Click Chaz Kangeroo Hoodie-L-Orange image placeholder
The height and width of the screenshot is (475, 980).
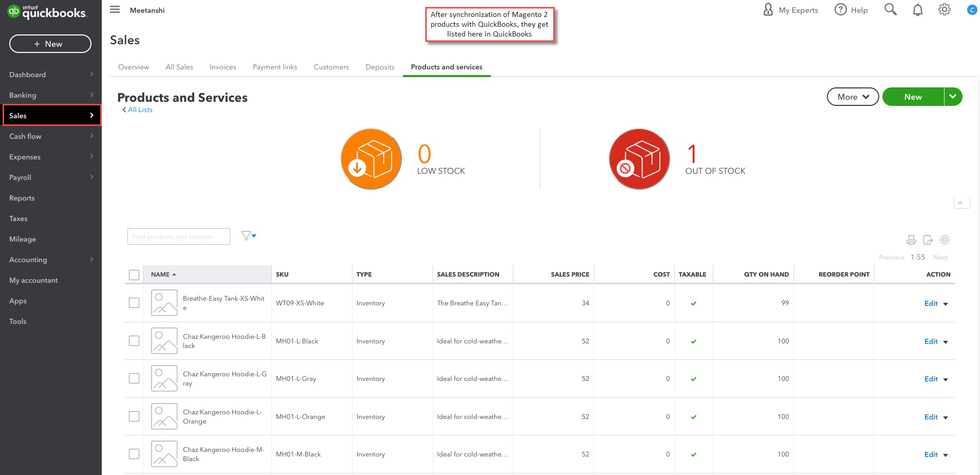pos(164,416)
